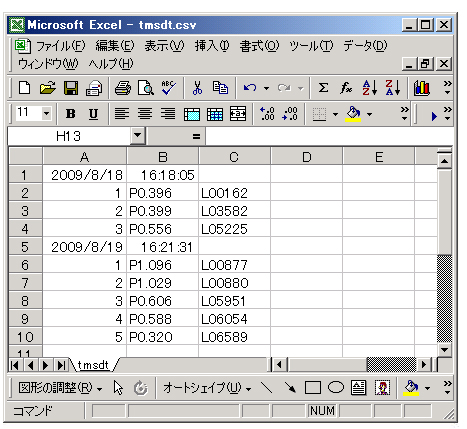Screen dimensions: 467x429
Task: Open the Chart Wizard icon
Action: (x=422, y=88)
